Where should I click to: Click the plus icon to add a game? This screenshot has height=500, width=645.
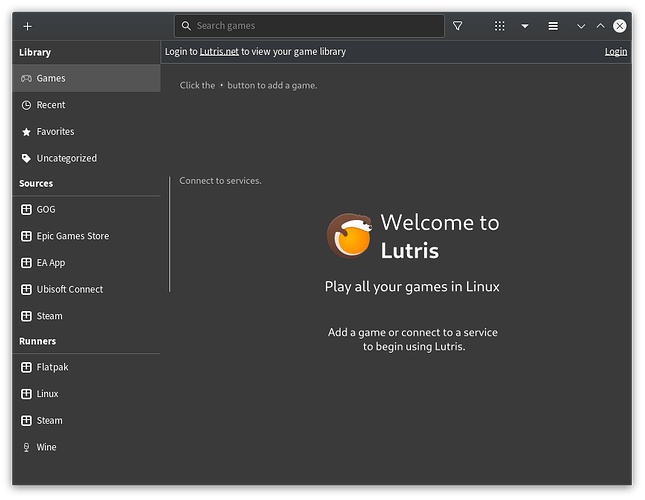tap(28, 26)
